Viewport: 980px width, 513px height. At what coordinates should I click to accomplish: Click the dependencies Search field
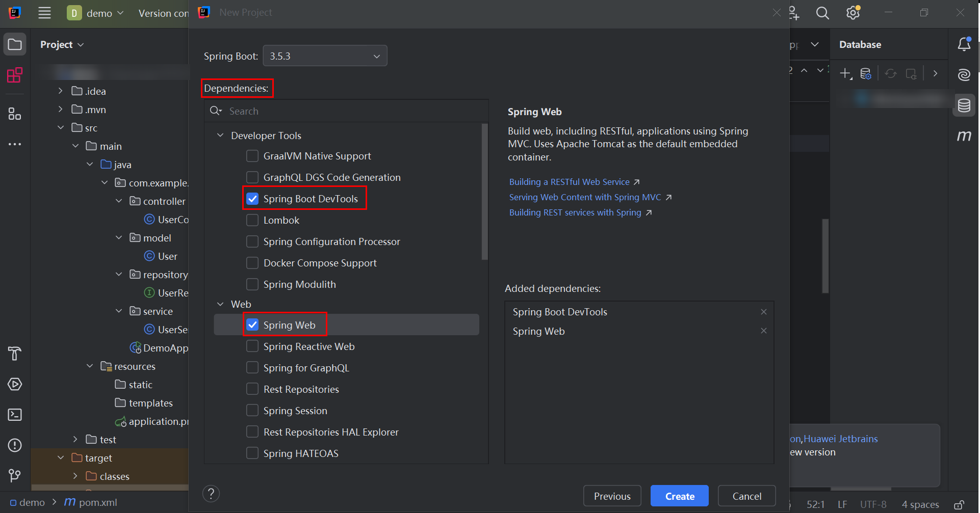tap(352, 111)
